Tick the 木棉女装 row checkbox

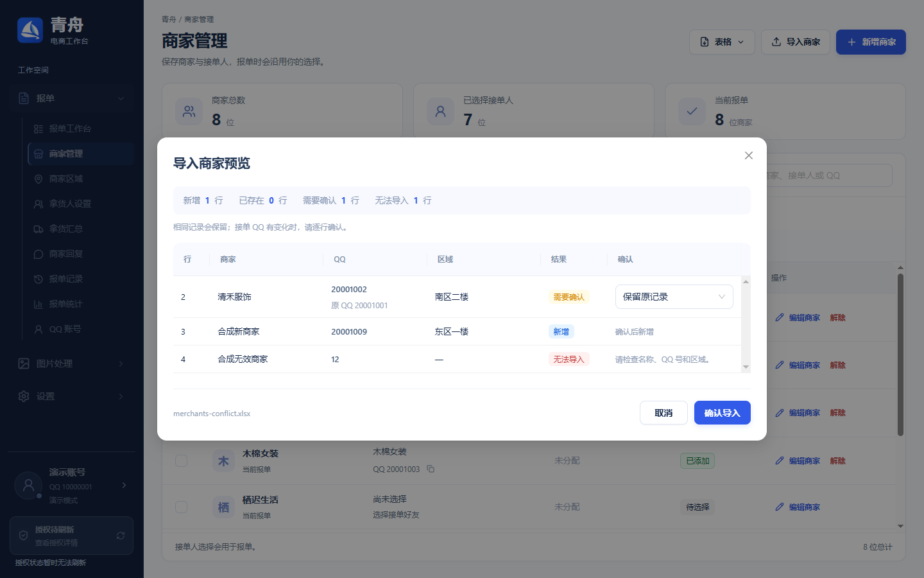coord(182,460)
